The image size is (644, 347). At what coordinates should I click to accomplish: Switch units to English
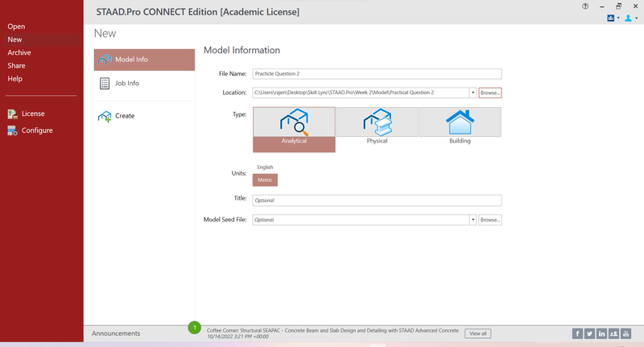[265, 167]
